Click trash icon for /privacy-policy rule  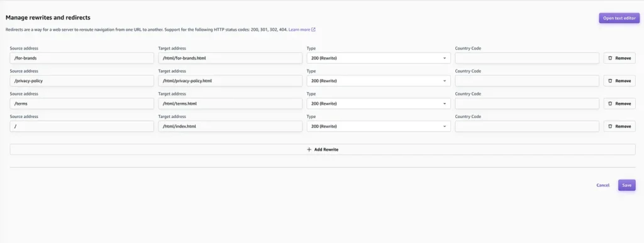point(610,81)
